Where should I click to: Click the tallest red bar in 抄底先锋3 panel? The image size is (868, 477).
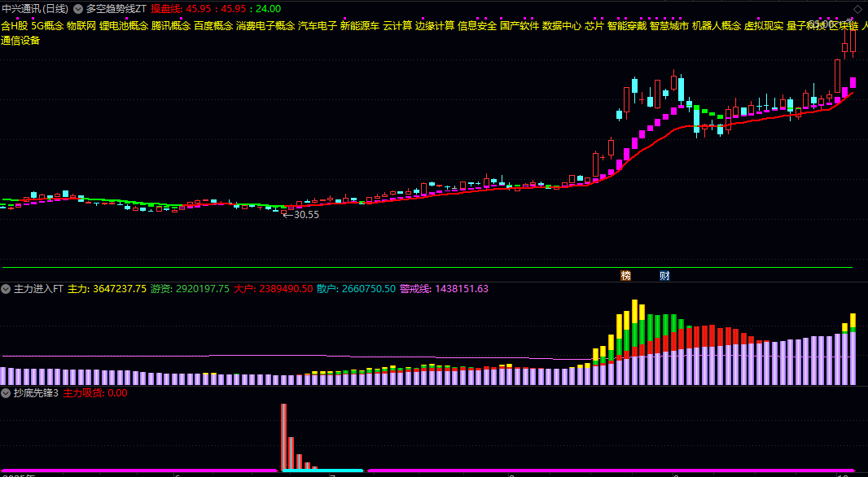pyautogui.click(x=284, y=436)
